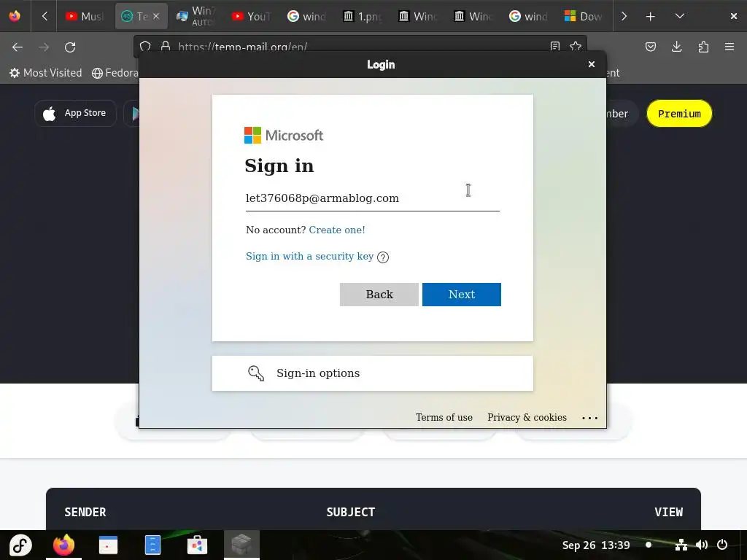Switch to the 'Musi' YouTube tab
The image size is (747, 560).
pos(85,17)
